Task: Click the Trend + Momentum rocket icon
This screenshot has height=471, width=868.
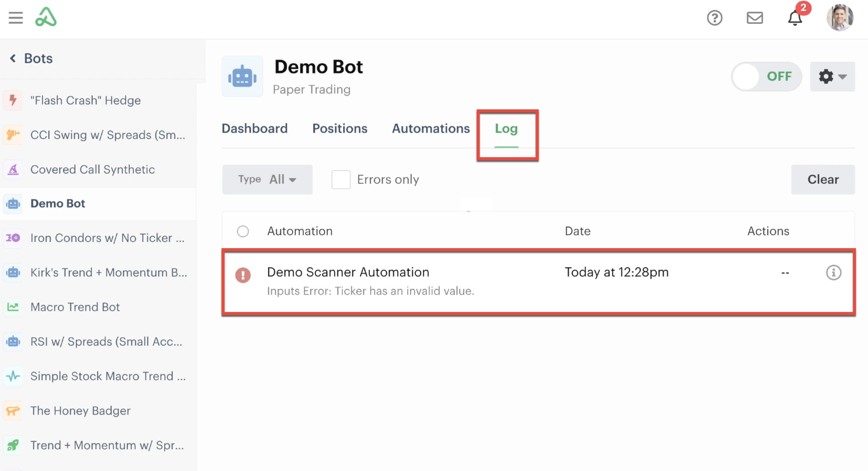Action: tap(13, 445)
